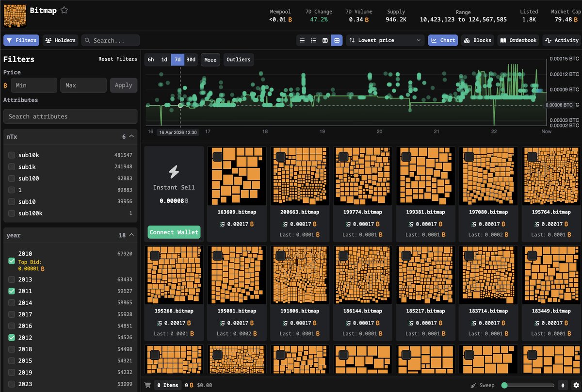Image resolution: width=582 pixels, height=392 pixels.
Task: Open the 191806.bitmap thumbnail
Action: click(300, 275)
